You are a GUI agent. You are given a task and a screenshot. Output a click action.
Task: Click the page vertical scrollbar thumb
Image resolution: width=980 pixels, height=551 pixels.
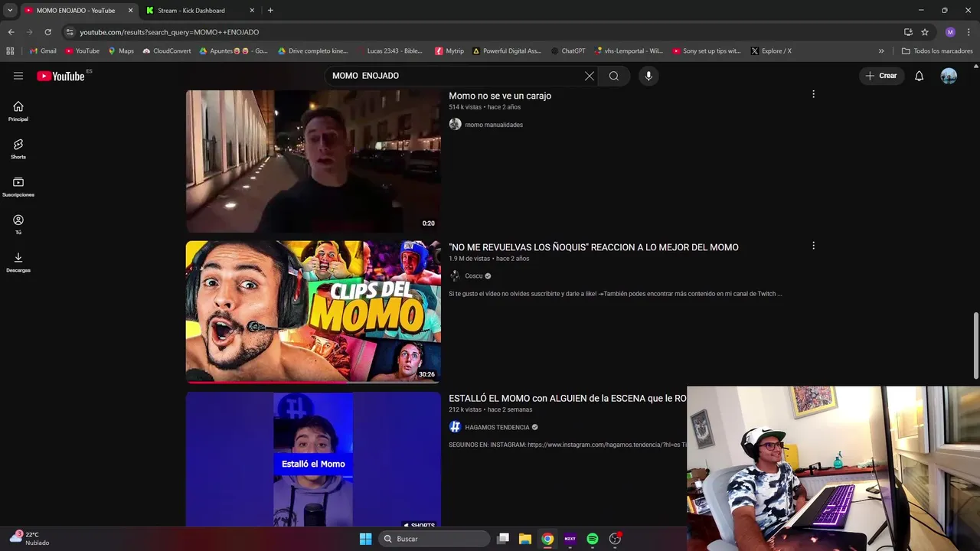pyautogui.click(x=975, y=345)
